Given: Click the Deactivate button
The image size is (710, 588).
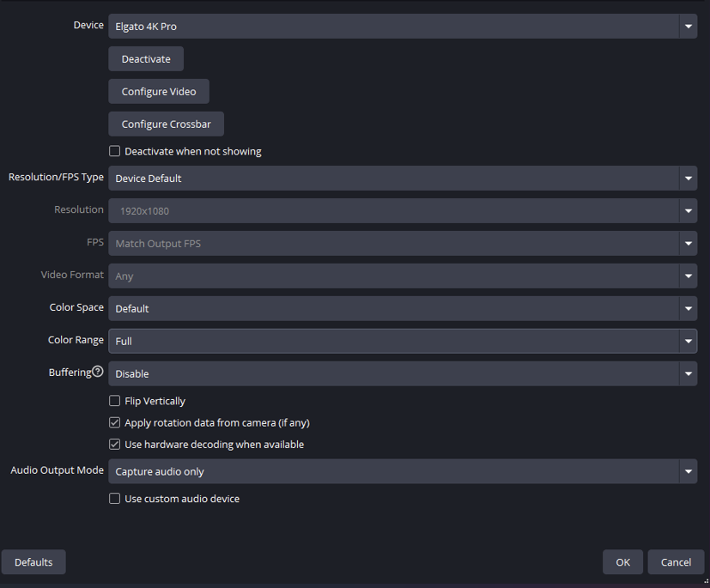Looking at the screenshot, I should click(x=146, y=59).
